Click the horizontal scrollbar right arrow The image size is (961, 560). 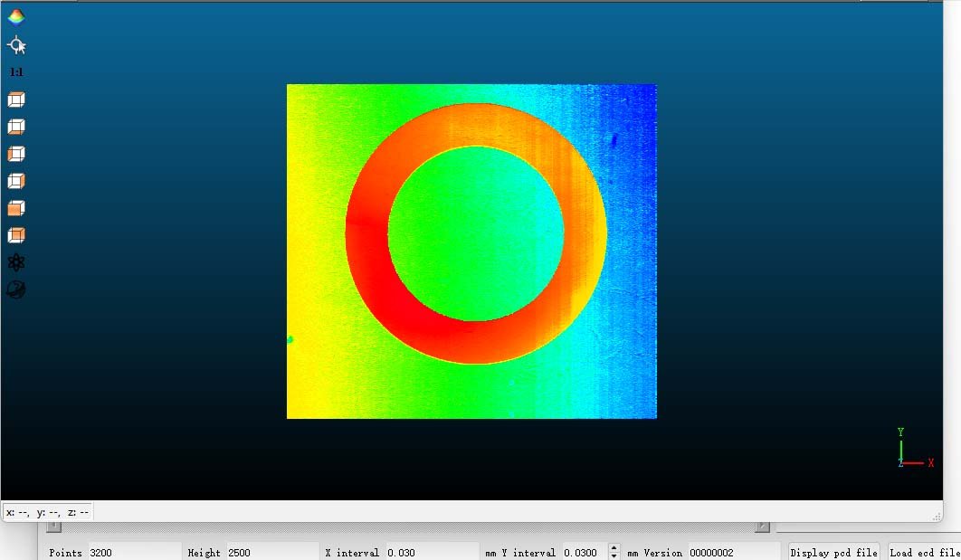tap(762, 527)
